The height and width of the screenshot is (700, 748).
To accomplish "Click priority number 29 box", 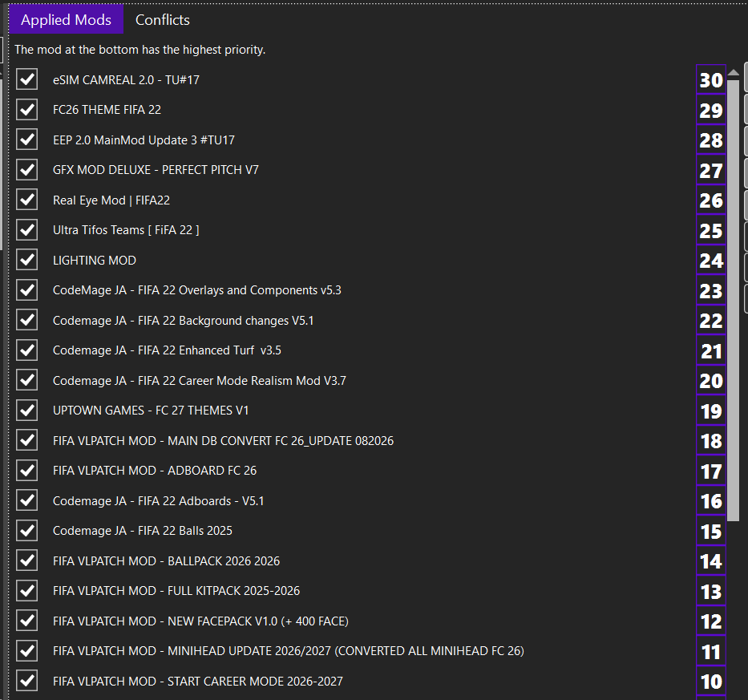I will (x=711, y=110).
